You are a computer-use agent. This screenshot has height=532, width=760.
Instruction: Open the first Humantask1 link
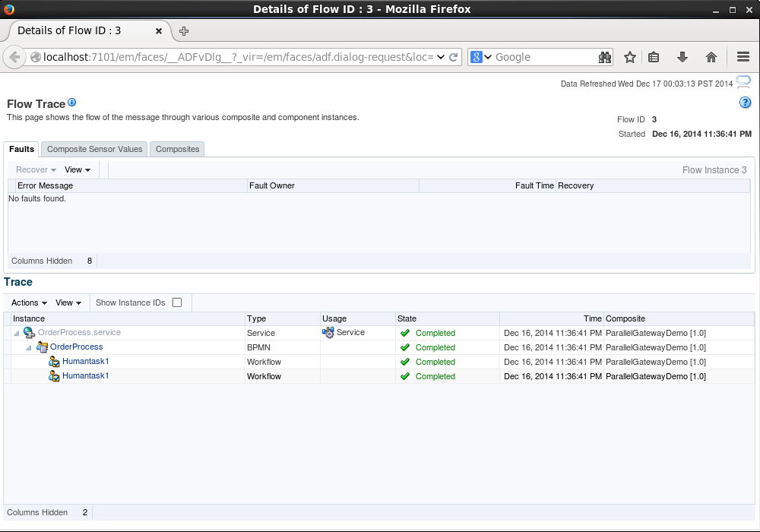click(x=85, y=361)
